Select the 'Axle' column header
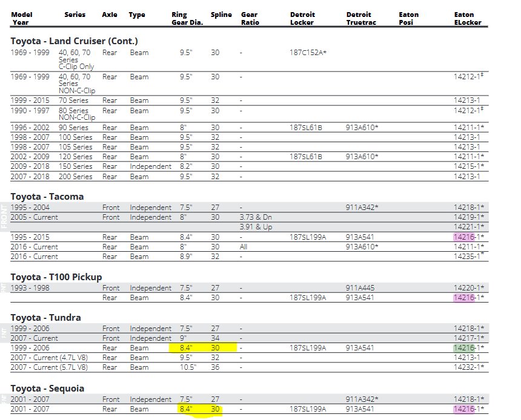521x420 pixels. [x=109, y=15]
